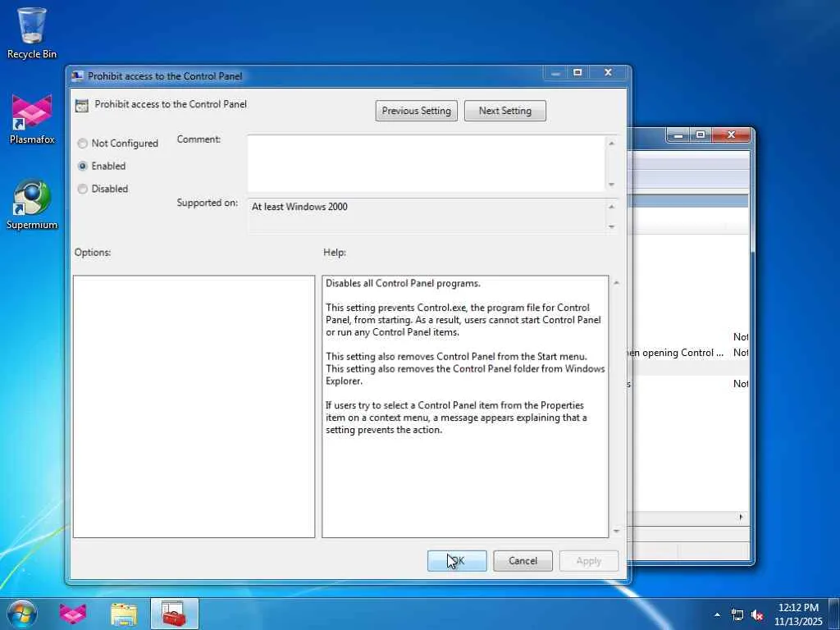840x630 pixels.
Task: Open the Recycle Bin desktop icon
Action: pos(32,32)
